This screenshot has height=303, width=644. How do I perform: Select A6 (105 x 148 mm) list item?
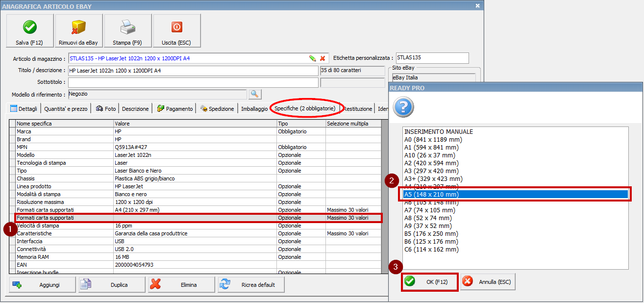(x=515, y=202)
